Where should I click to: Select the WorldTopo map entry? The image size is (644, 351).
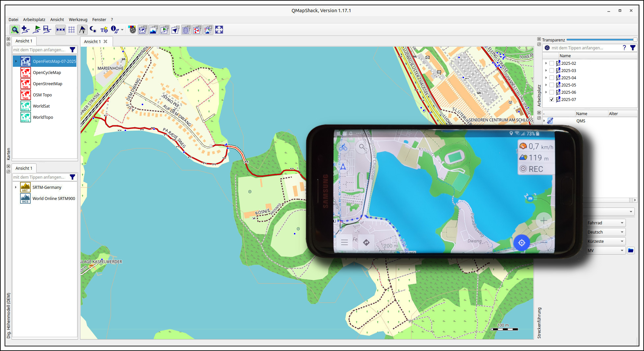[44, 117]
